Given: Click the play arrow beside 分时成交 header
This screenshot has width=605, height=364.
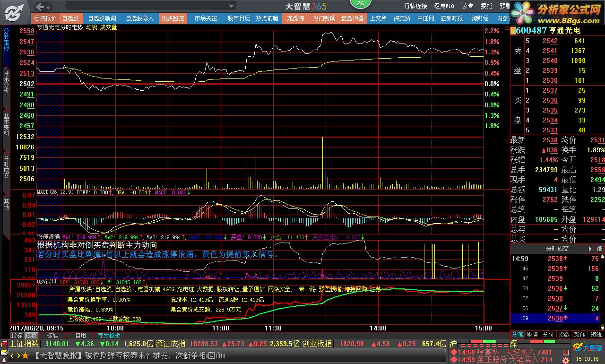Looking at the screenshot, I should (x=590, y=249).
